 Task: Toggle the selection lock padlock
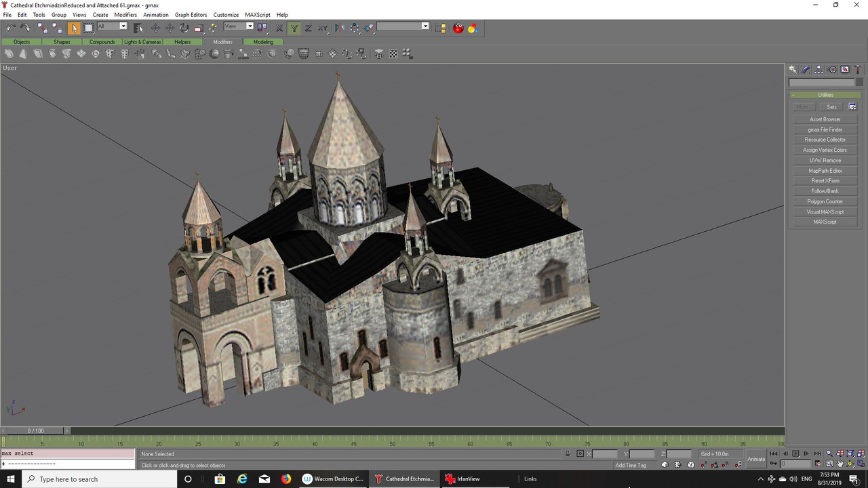coord(568,454)
